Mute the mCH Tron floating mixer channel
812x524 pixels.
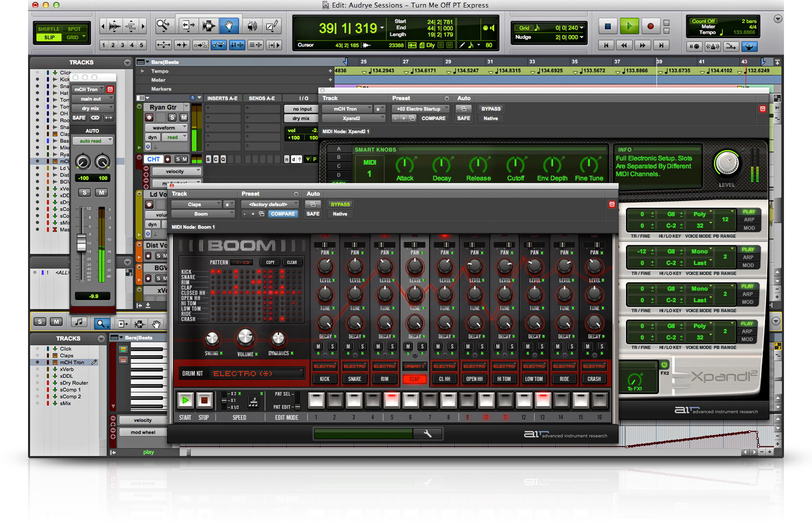pos(101,192)
